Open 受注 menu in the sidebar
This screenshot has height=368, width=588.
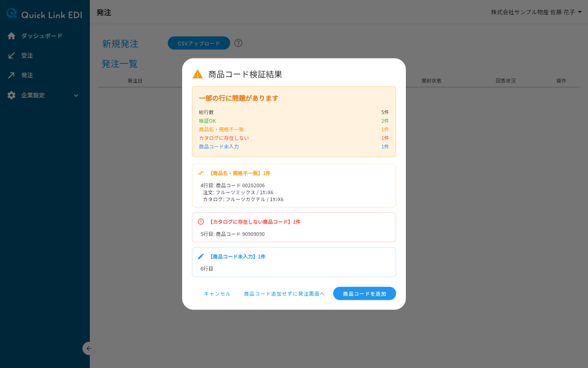(x=45, y=56)
